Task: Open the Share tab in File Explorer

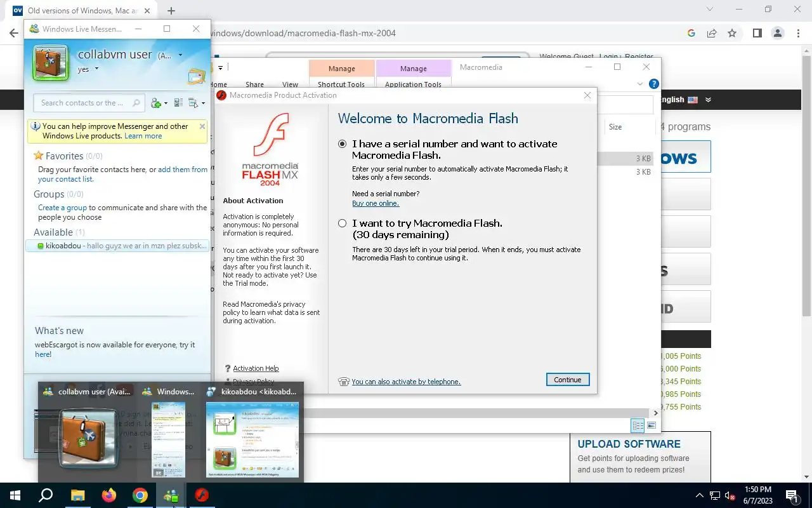Action: click(x=255, y=84)
